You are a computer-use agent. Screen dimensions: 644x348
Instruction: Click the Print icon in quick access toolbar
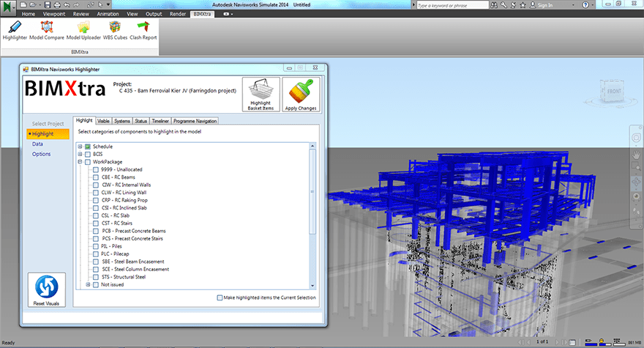[57, 5]
